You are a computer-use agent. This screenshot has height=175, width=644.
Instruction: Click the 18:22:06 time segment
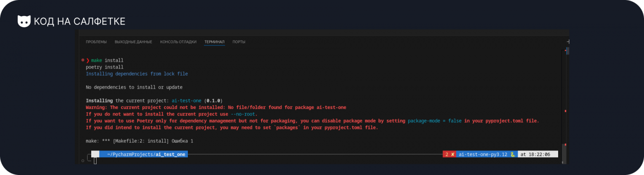coord(538,154)
